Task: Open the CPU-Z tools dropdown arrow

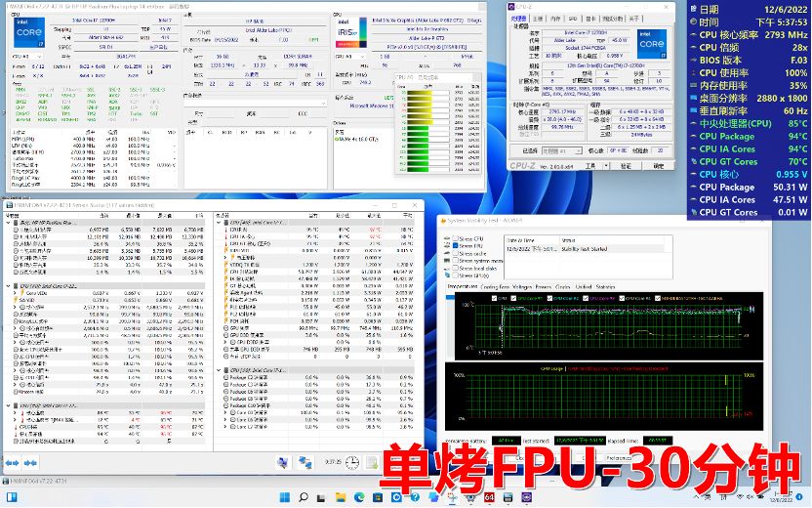Action: click(x=606, y=166)
